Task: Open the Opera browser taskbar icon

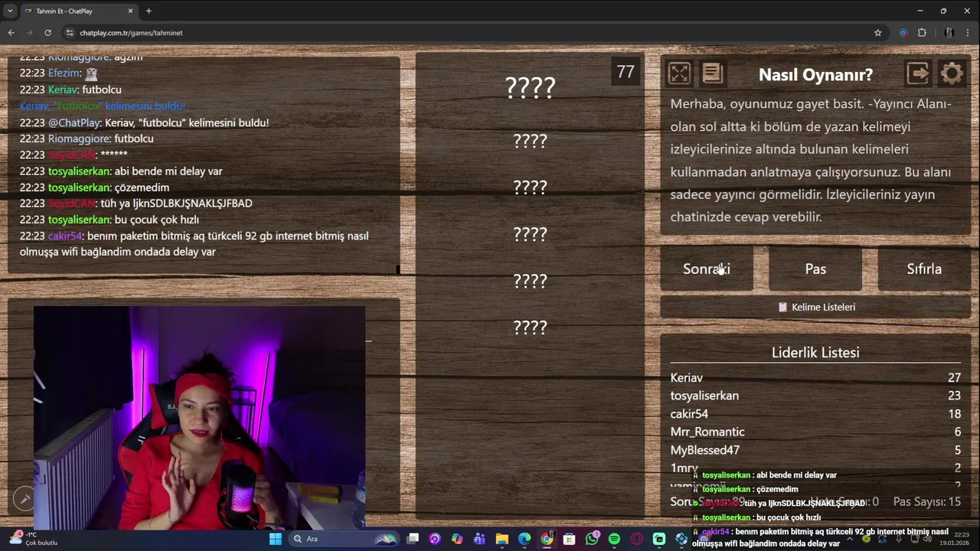Action: click(636, 539)
